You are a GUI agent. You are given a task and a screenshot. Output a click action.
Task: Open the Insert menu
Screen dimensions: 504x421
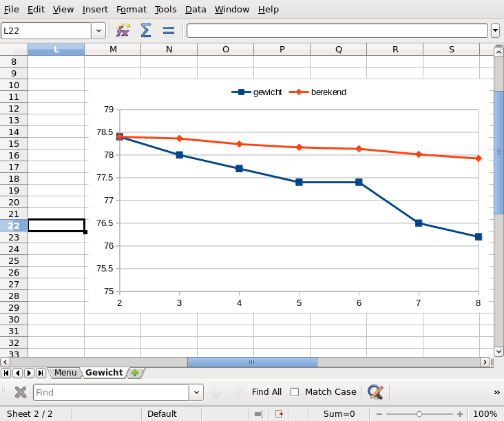(95, 9)
